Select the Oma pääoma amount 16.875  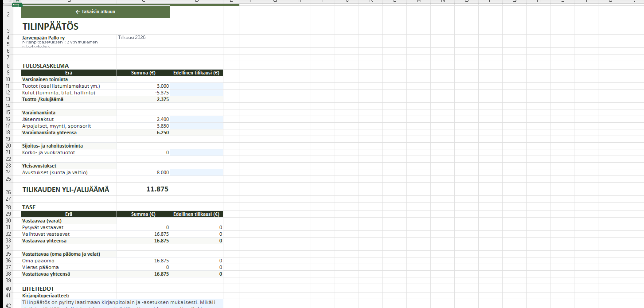tap(143, 261)
